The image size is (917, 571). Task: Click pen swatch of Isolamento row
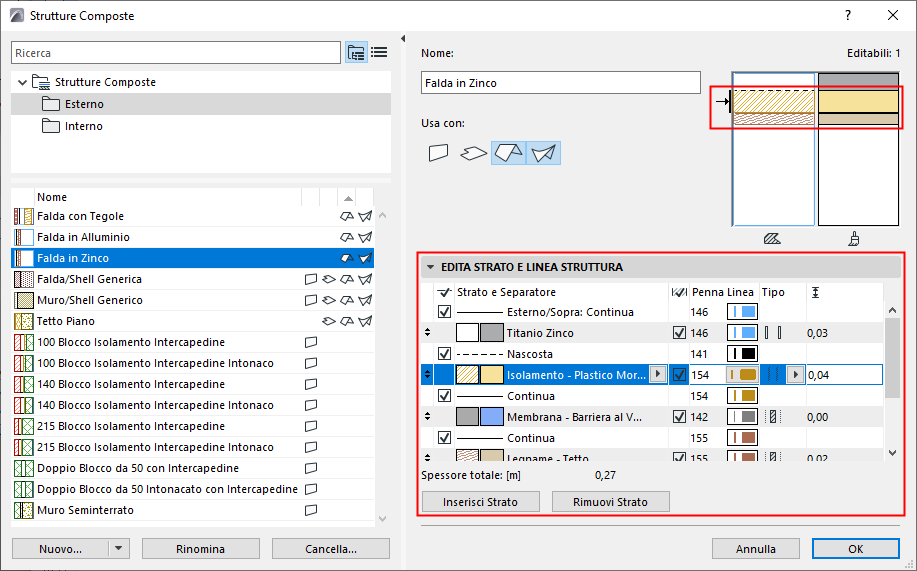coord(742,375)
